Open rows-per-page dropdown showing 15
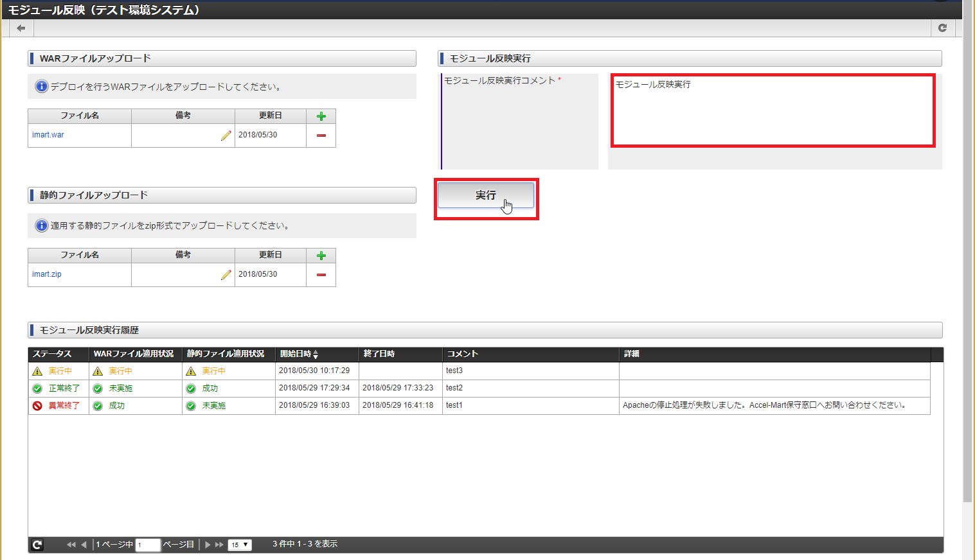Screen dimensions: 975x560 [x=240, y=545]
